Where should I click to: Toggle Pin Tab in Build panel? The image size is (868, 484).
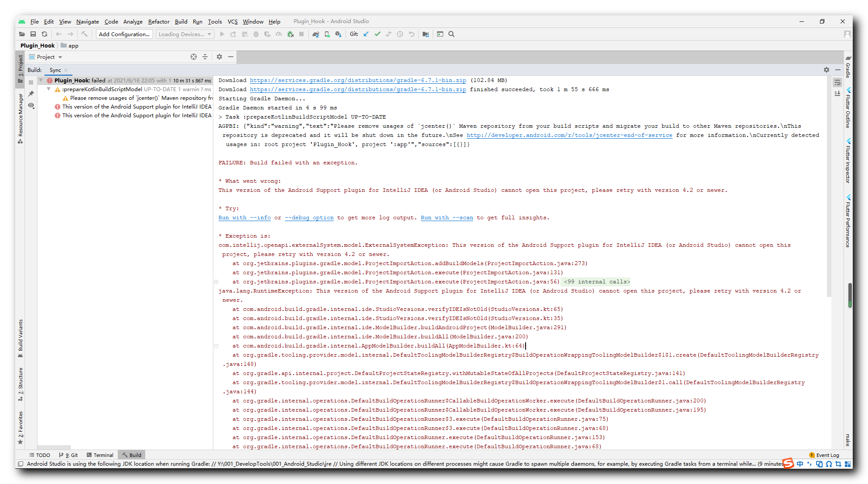click(x=31, y=94)
